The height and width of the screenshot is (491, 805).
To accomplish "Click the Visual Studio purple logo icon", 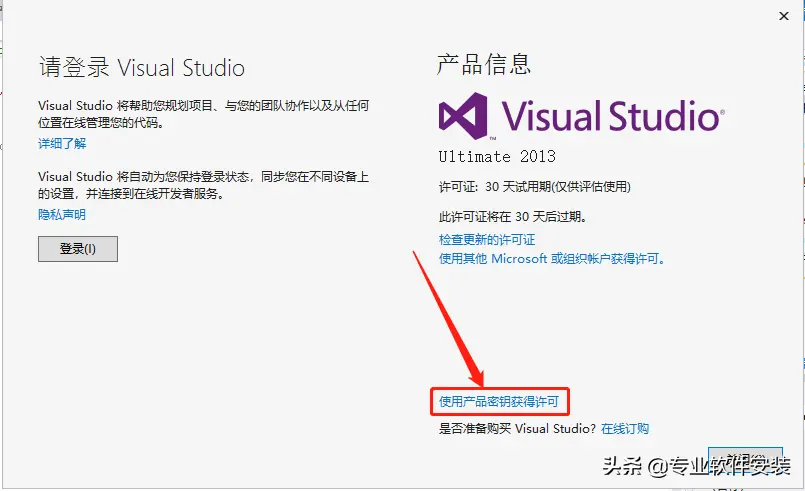I will click(463, 116).
